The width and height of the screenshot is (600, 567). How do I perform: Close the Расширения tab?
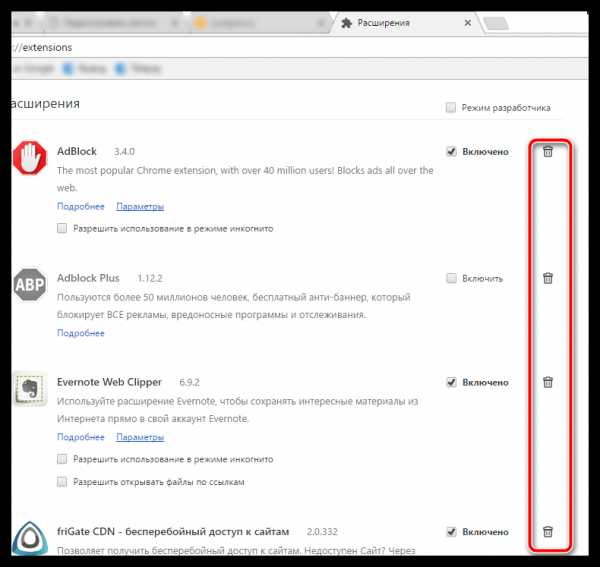tap(468, 23)
